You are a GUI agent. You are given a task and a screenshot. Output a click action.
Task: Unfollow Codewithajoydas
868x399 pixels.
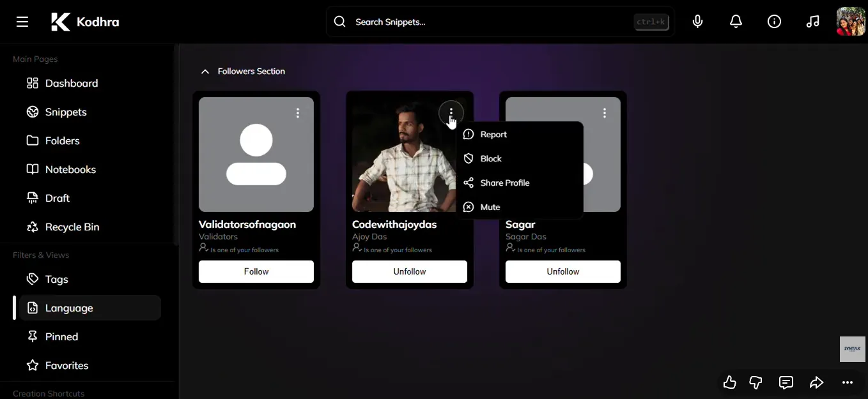click(410, 271)
